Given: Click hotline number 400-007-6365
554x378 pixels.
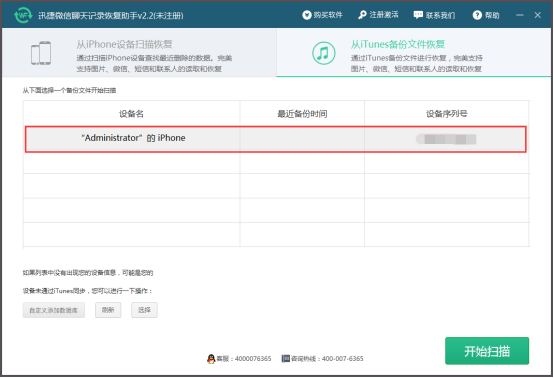Looking at the screenshot, I should 343,359.
